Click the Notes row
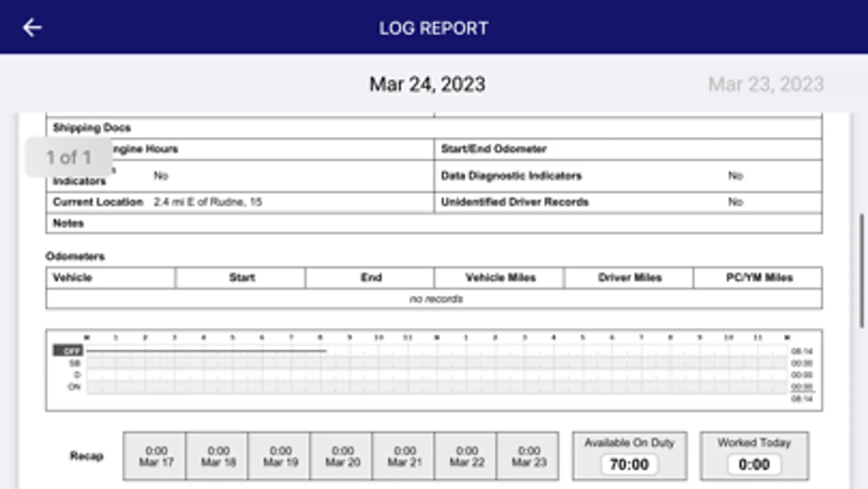868x489 pixels. [434, 223]
